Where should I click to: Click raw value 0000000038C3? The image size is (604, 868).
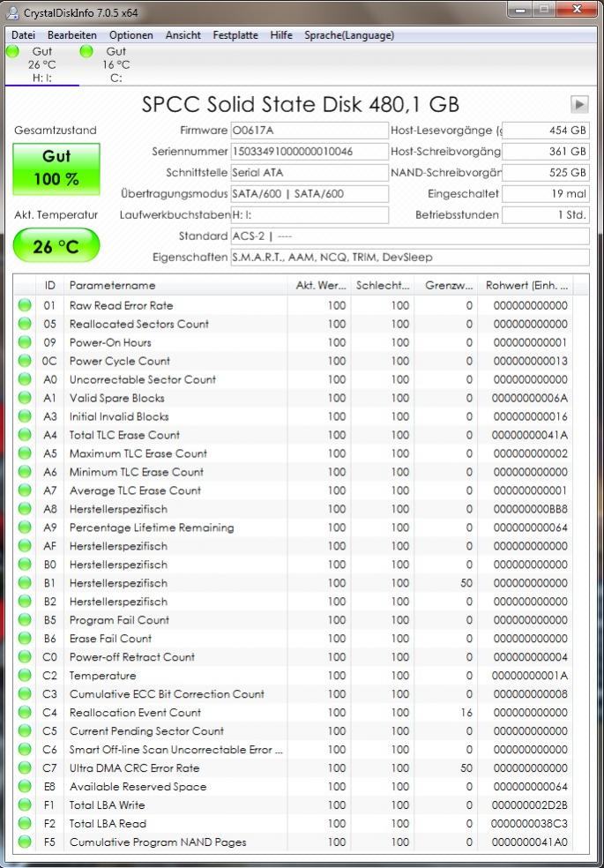(529, 824)
